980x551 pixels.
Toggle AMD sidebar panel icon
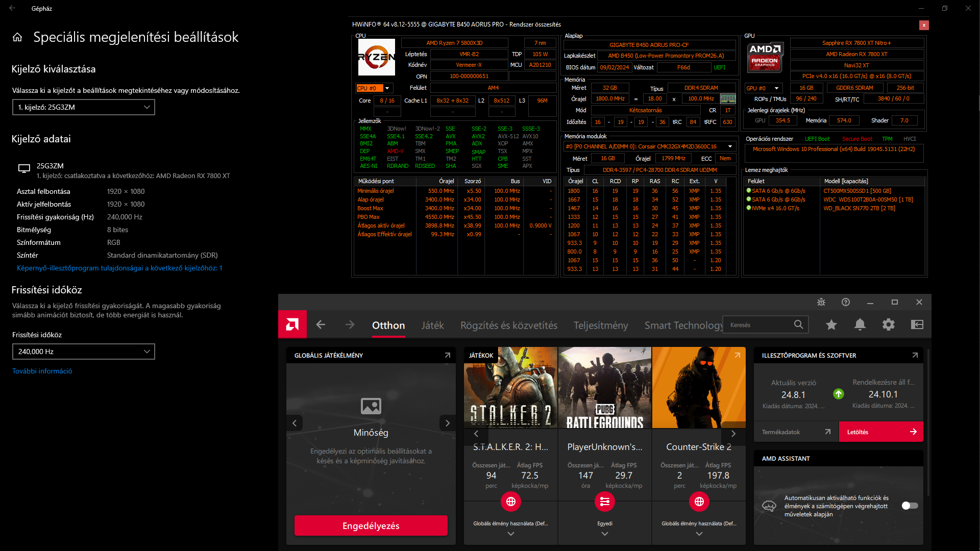pyautogui.click(x=917, y=324)
